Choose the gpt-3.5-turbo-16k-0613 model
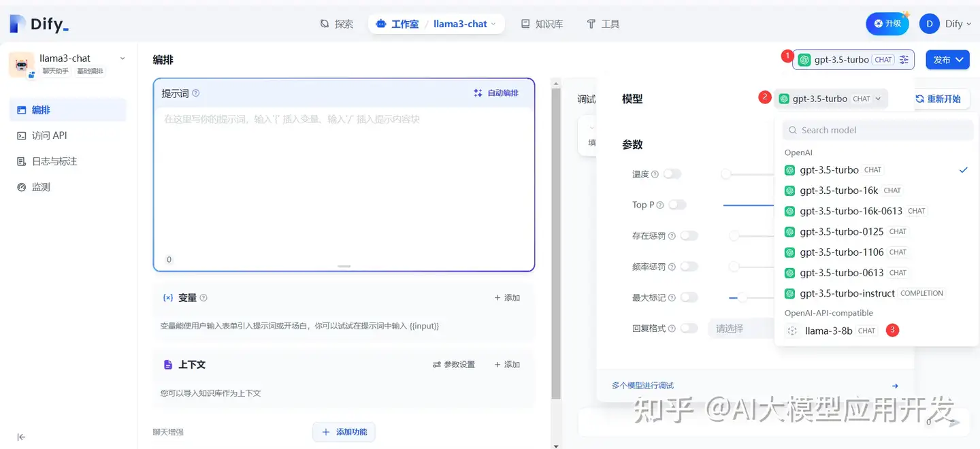980x449 pixels. (x=877, y=211)
